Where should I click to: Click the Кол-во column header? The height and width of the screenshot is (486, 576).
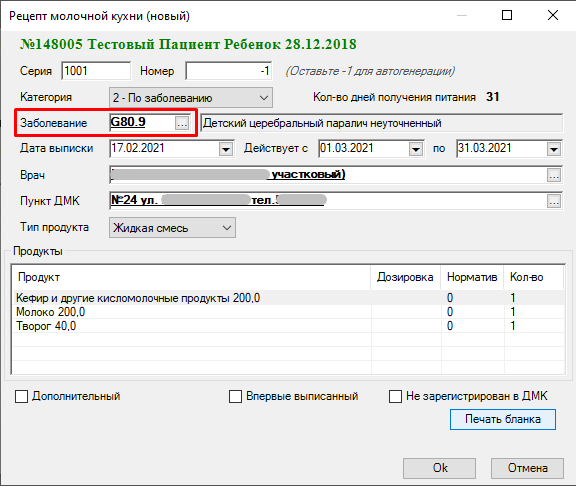point(534,277)
